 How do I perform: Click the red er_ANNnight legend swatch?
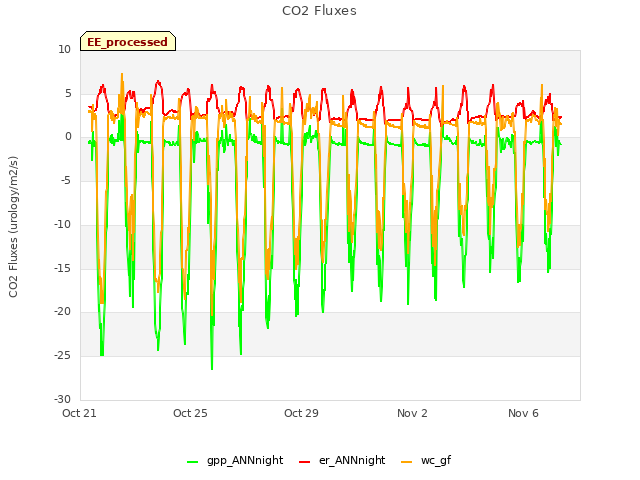(x=304, y=462)
